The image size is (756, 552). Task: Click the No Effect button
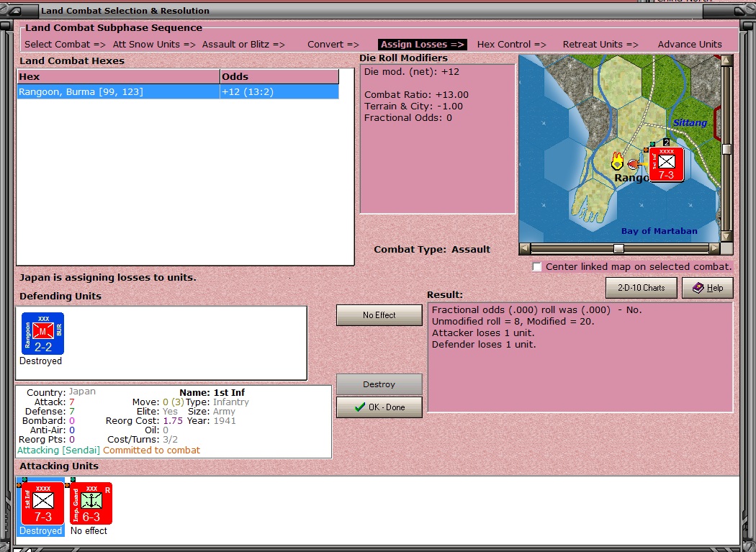[x=379, y=315]
